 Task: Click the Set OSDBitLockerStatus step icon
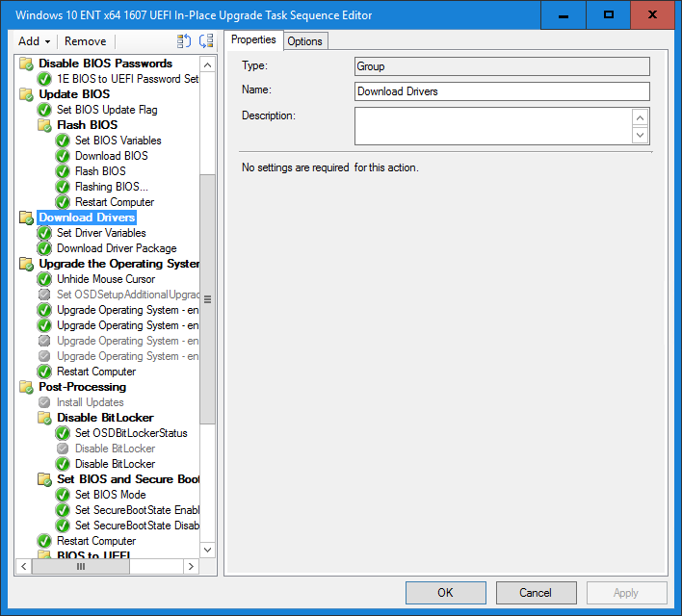click(63, 433)
